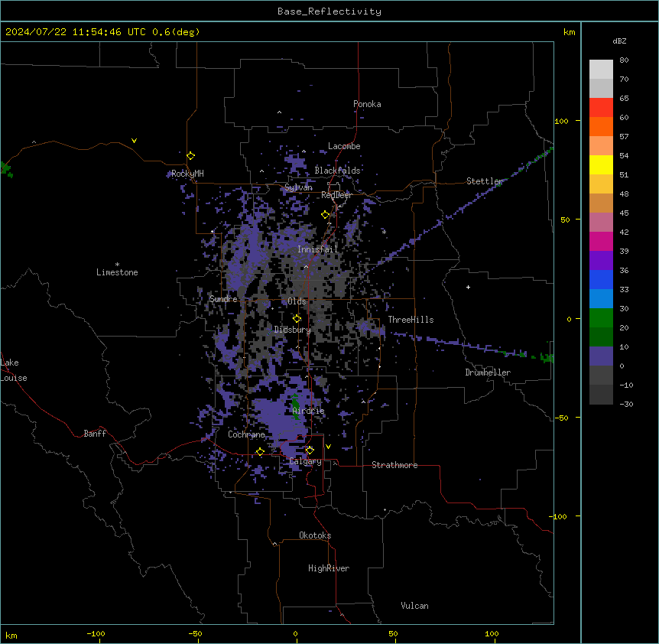659x644 pixels.
Task: Click the Sylvan label
Action: point(298,187)
